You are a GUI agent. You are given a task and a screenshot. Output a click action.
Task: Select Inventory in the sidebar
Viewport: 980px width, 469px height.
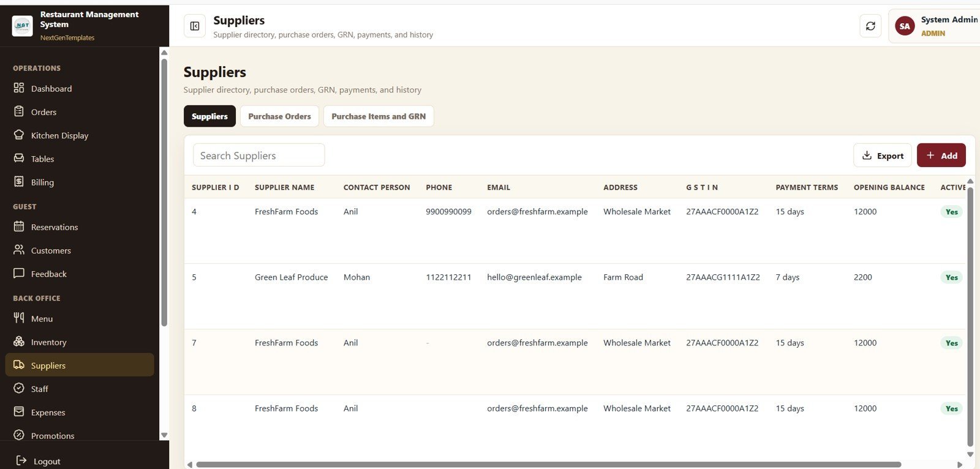(x=80, y=342)
